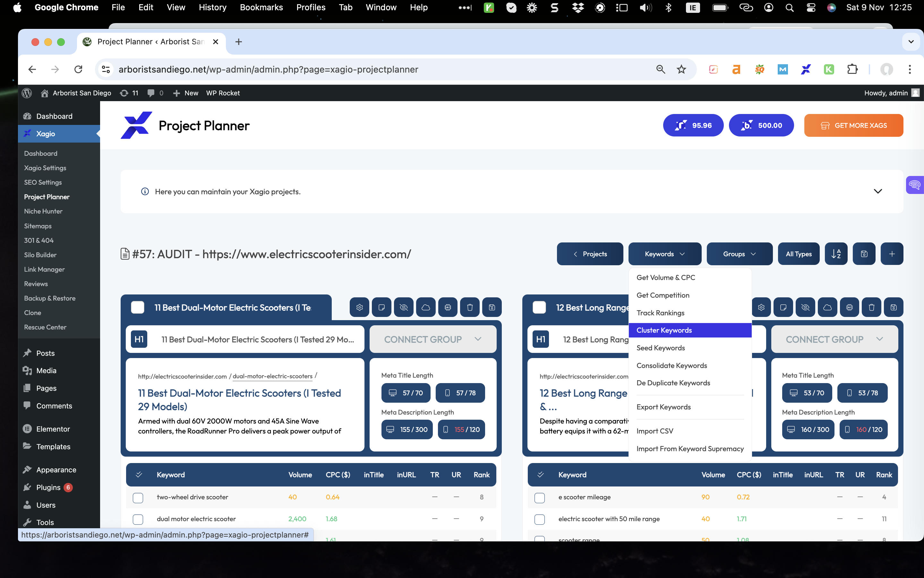This screenshot has height=578, width=924.
Task: Open the updates icon showing 11
Action: 129,93
